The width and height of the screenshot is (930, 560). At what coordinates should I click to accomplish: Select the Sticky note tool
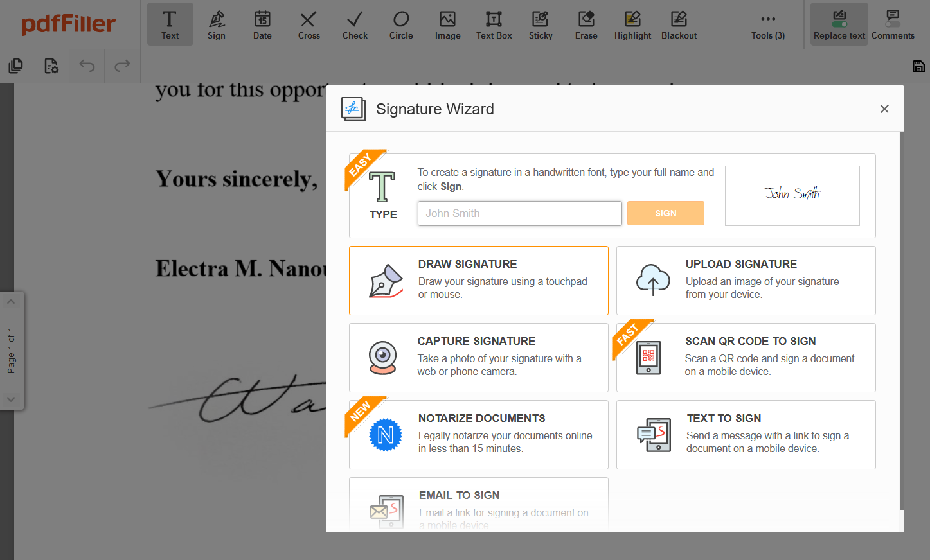(540, 24)
